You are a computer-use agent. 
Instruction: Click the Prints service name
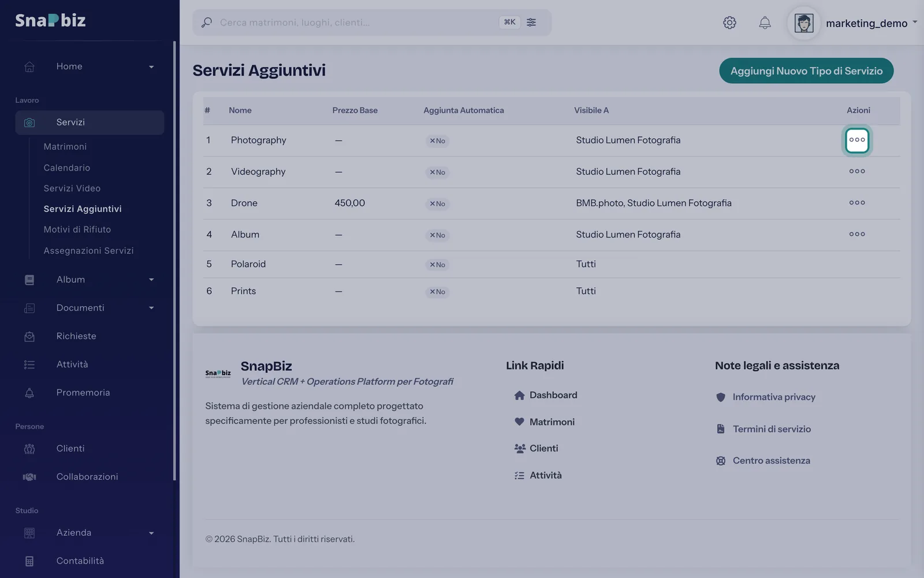[243, 291]
